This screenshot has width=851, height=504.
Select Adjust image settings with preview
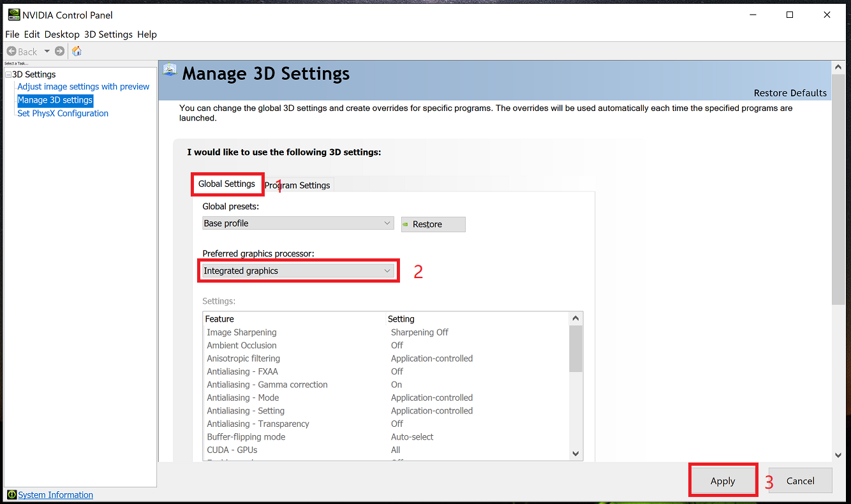point(83,87)
